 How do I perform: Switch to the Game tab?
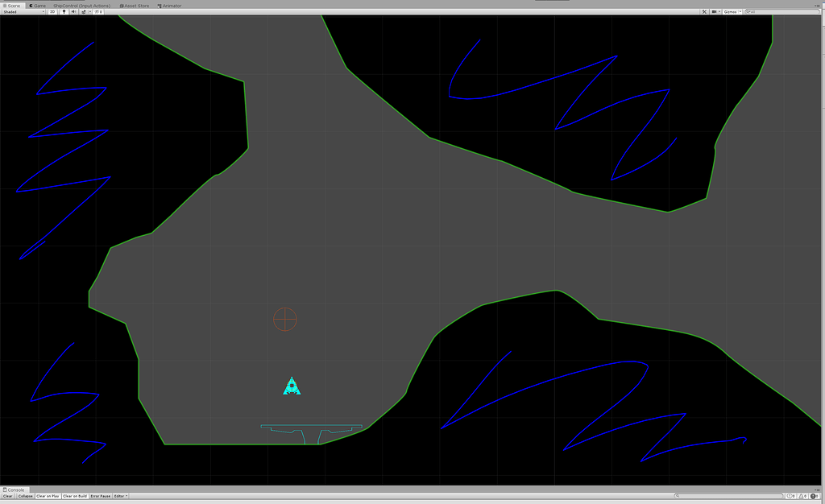tap(37, 5)
